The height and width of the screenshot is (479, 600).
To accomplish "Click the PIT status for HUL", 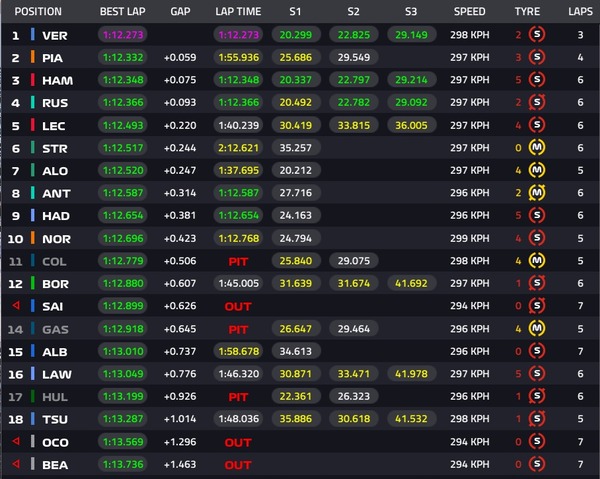I will (238, 396).
